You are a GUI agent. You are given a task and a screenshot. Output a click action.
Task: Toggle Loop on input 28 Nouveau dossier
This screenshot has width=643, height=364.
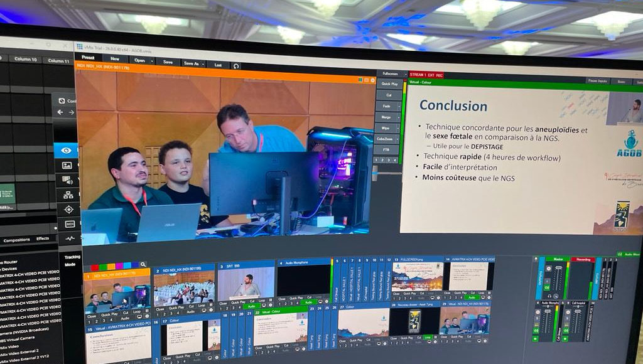coord(428,337)
